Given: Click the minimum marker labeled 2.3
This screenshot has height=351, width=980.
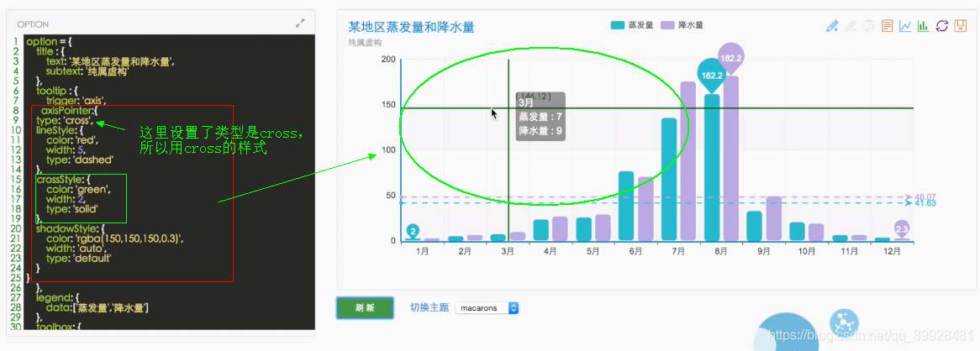Looking at the screenshot, I should [x=901, y=229].
